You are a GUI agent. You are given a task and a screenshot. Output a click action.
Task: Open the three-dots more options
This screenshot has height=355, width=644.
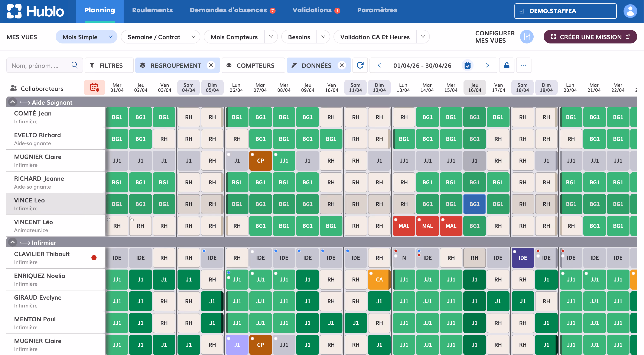tap(524, 65)
